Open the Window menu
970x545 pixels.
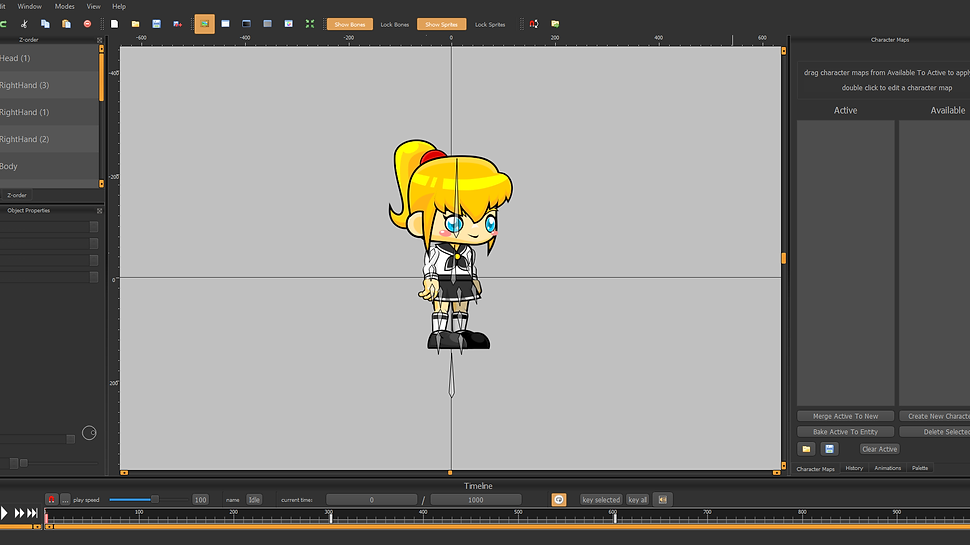tap(30, 6)
